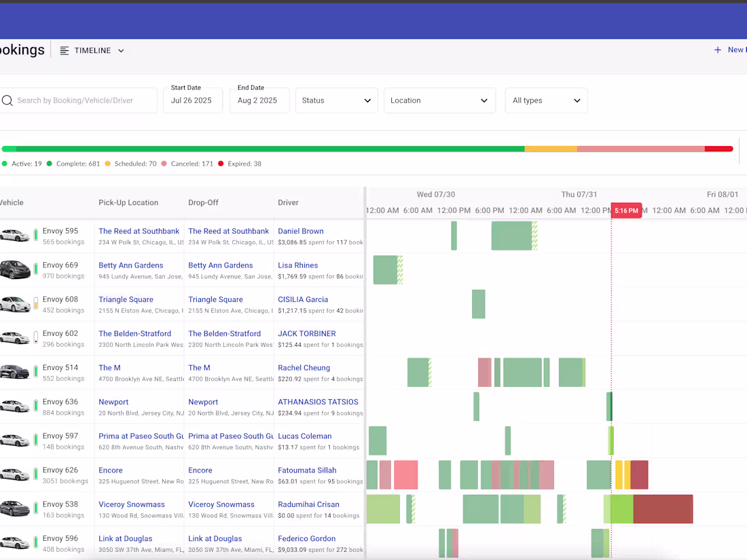Click Envoy 608 car image
This screenshot has height=560, width=747.
[15, 304]
